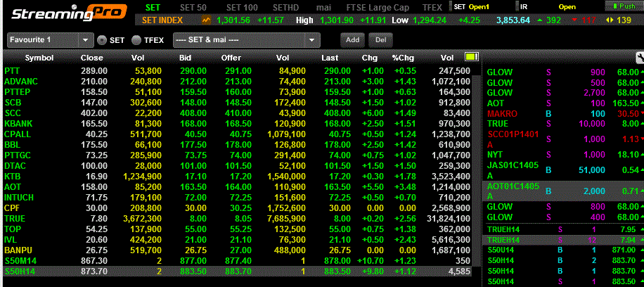Click NYT in the ticker panel

[x=494, y=155]
